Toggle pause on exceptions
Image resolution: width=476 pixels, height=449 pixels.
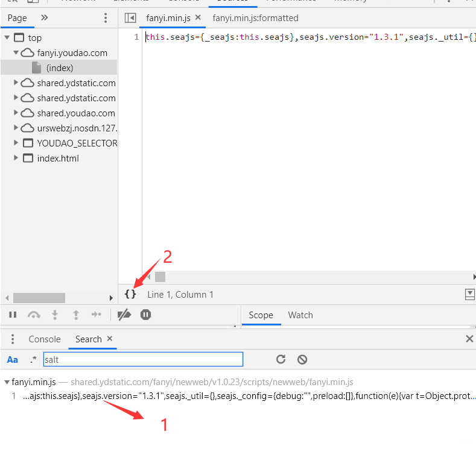(146, 315)
